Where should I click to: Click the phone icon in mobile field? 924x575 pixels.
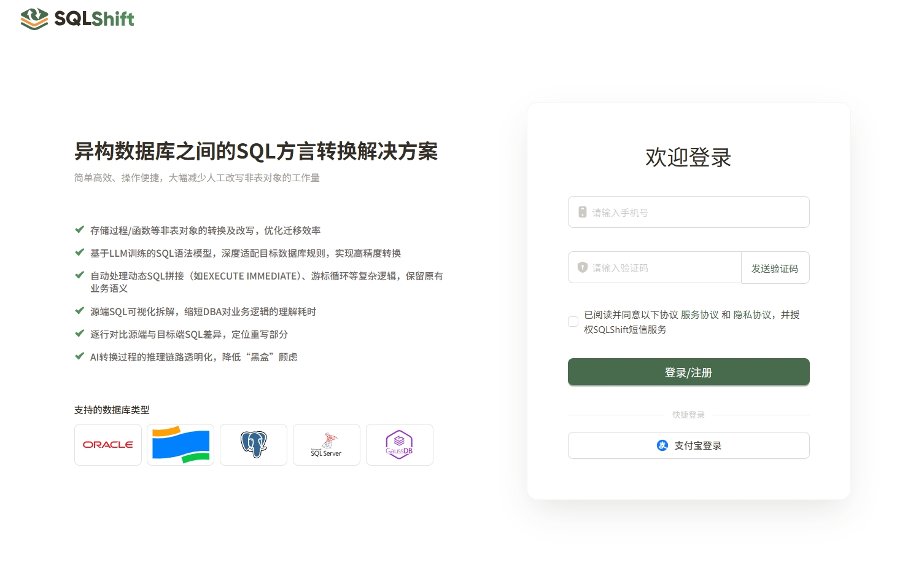[583, 212]
